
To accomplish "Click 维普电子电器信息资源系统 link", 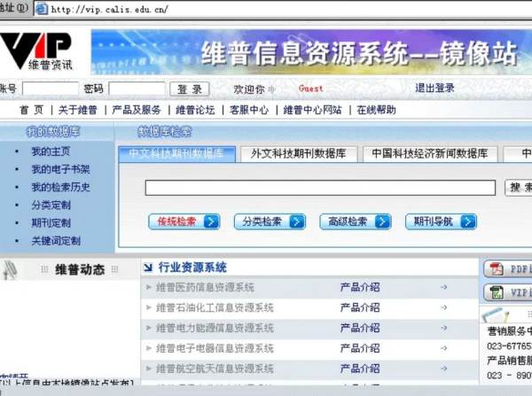I will [215, 348].
